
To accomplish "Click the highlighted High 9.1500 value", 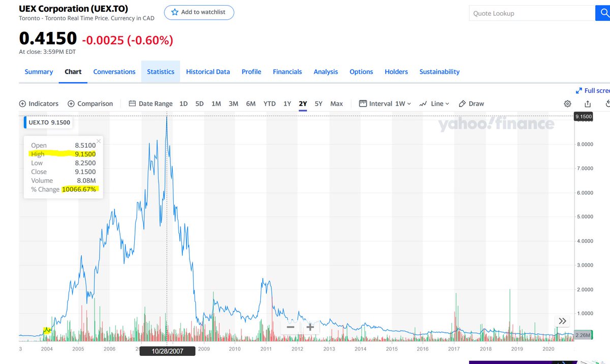I will [85, 154].
